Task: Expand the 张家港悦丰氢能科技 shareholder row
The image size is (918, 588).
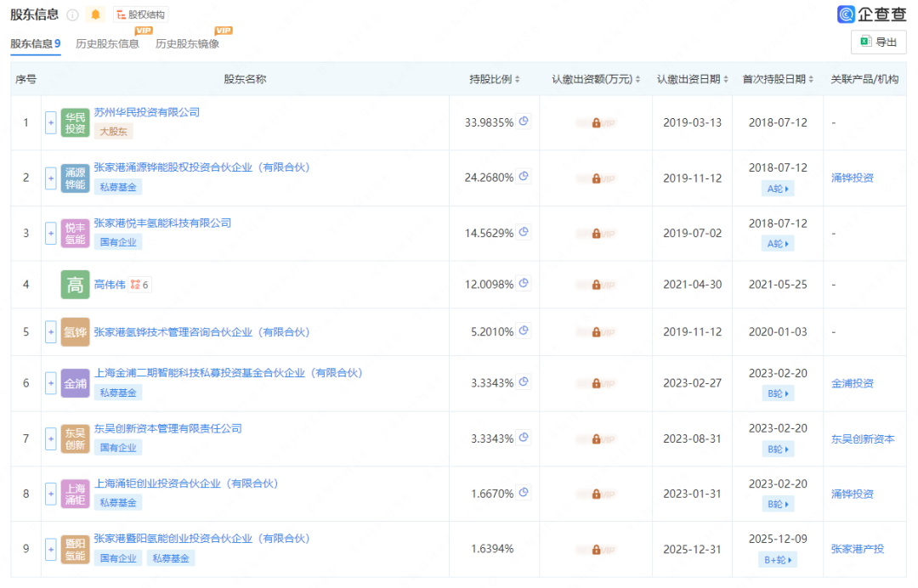Action: click(x=51, y=233)
